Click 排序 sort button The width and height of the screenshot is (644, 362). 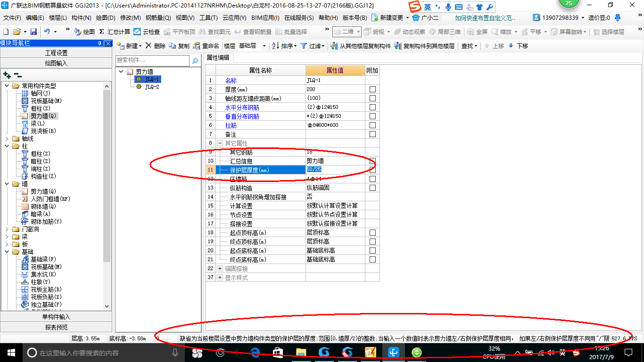284,46
